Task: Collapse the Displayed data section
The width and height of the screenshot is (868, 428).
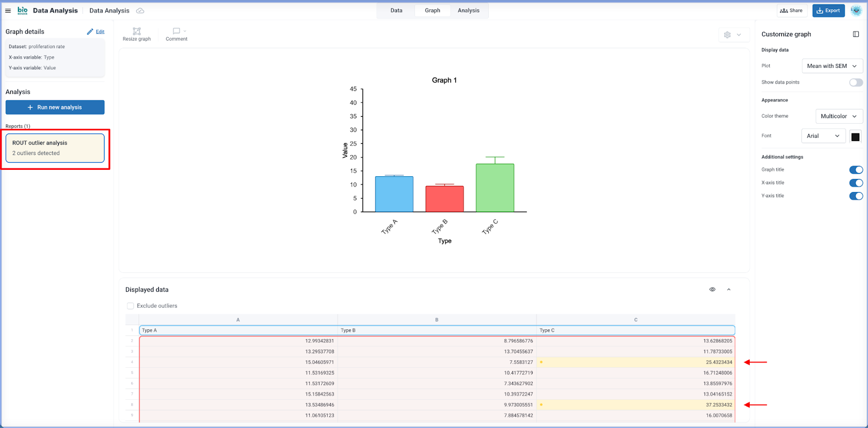Action: (x=729, y=290)
